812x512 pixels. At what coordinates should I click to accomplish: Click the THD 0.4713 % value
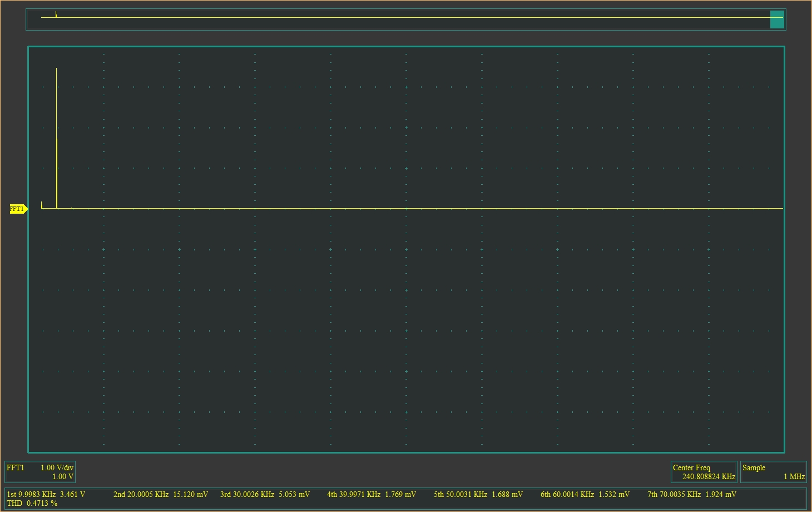point(32,503)
